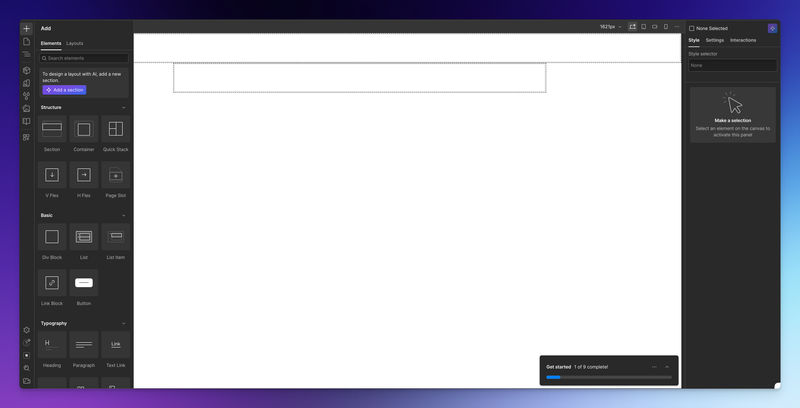Switch to the Elements tab
This screenshot has width=800, height=408.
[x=51, y=44]
